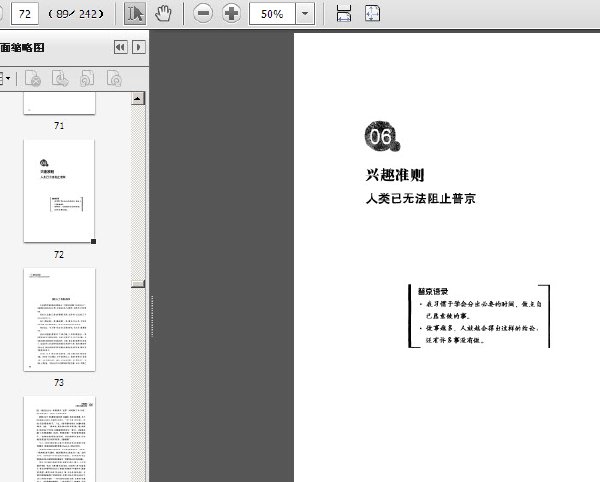Collapse the thumbnails panel with double-arrow button
The height and width of the screenshot is (482, 600).
121,47
